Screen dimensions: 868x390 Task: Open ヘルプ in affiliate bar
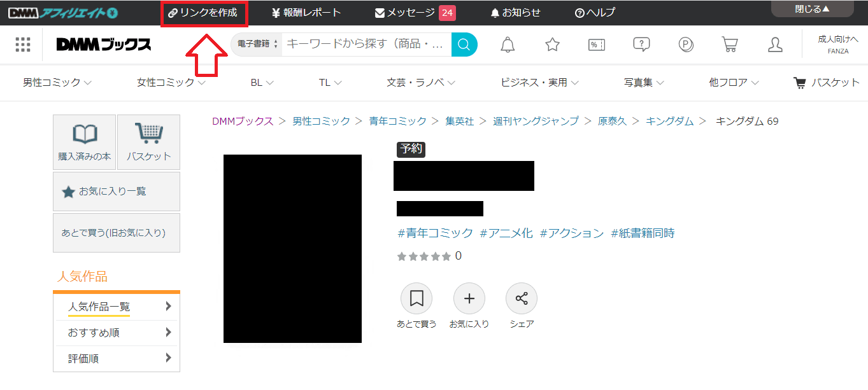(595, 13)
